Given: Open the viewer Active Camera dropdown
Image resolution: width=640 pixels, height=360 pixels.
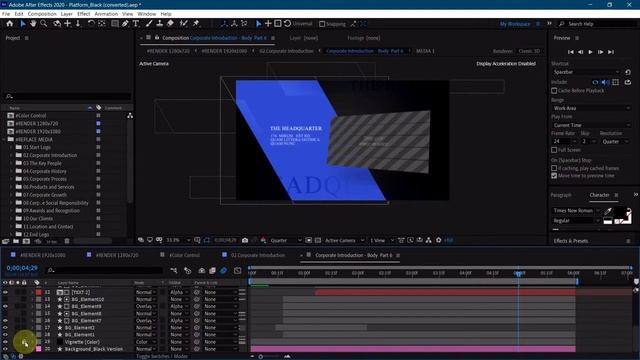Looking at the screenshot, I should click(x=343, y=240).
